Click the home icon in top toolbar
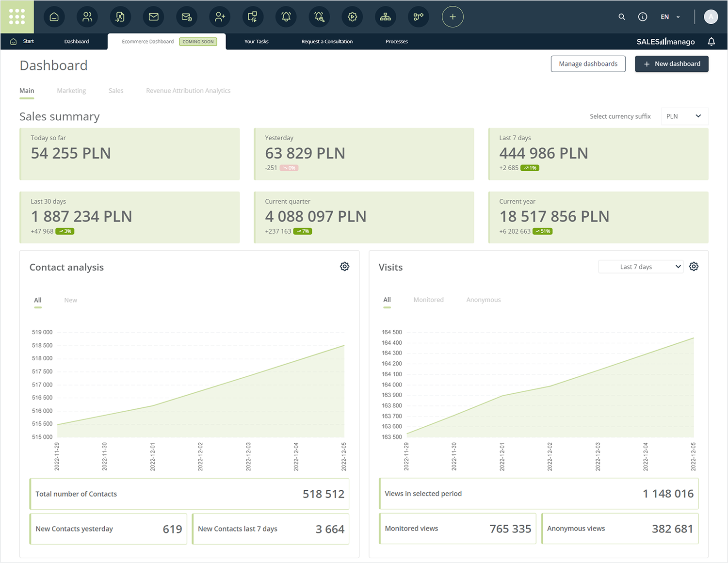Viewport: 728px width, 563px height. [x=54, y=17]
